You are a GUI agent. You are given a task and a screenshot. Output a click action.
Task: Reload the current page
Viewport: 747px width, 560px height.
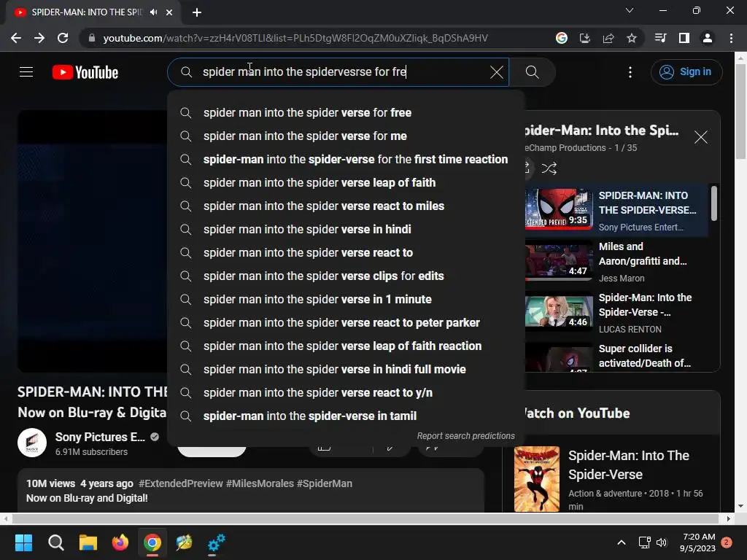(x=63, y=38)
